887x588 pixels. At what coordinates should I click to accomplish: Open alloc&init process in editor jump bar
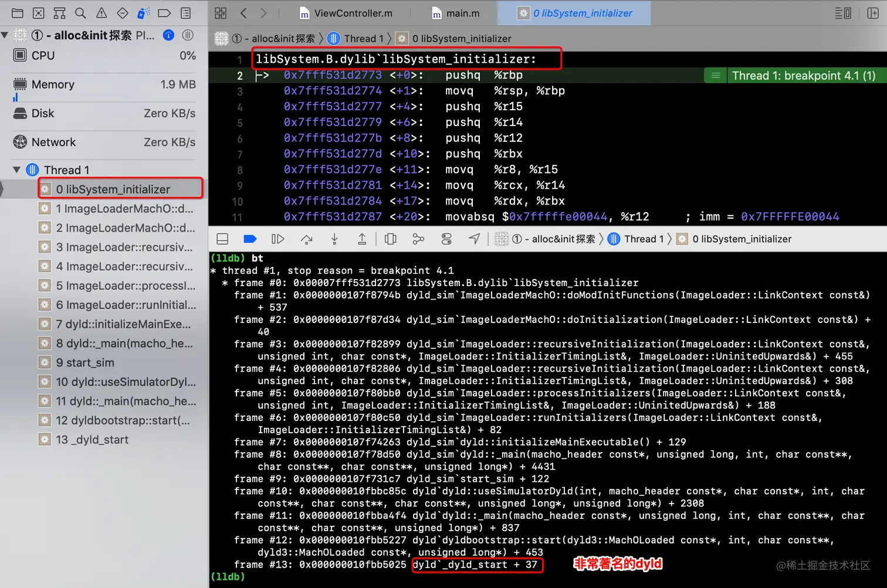265,39
